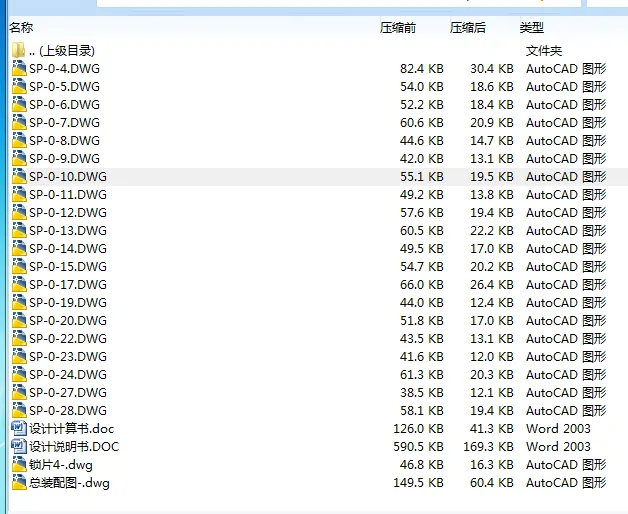The image size is (628, 514).
Task: Select file name SP-0-14.DWG
Action: click(x=68, y=249)
